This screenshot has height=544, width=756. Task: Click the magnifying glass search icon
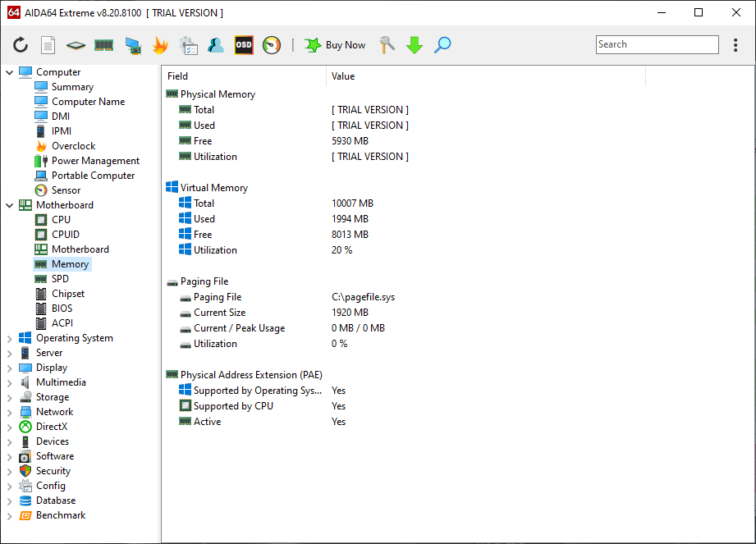point(442,45)
